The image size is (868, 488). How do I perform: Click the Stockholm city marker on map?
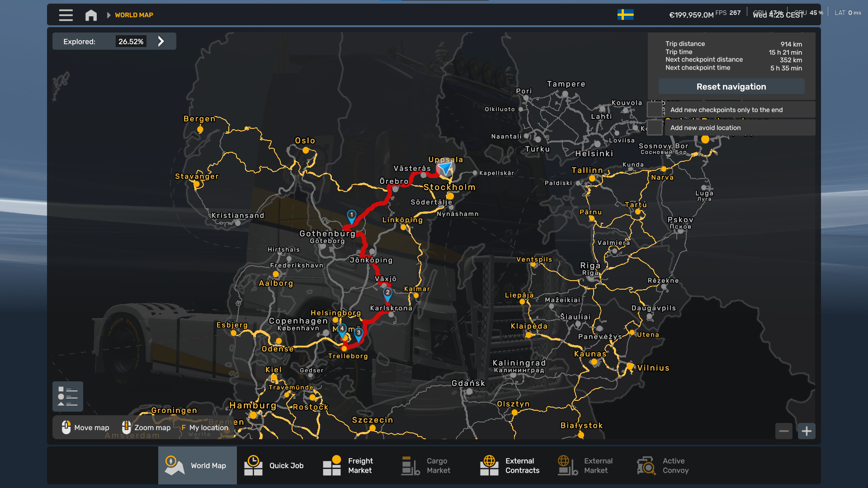point(450,196)
